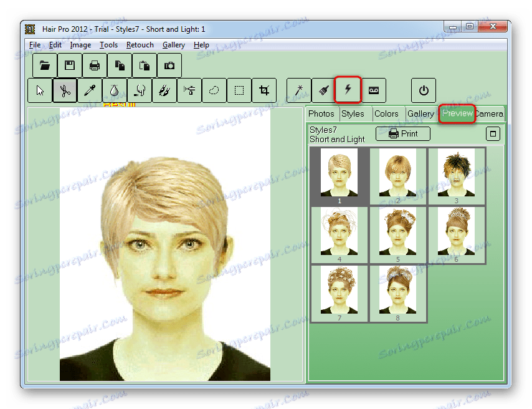Select the hair strand tool

(140, 90)
